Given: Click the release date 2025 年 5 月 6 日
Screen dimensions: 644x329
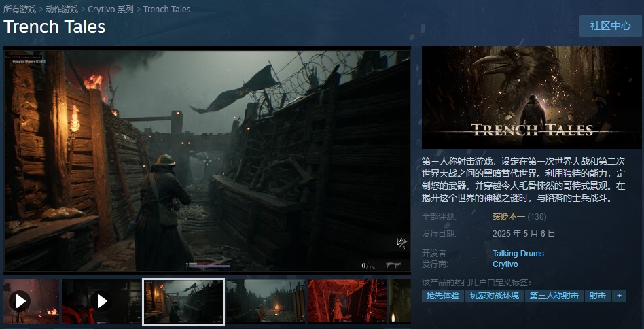Looking at the screenshot, I should tap(524, 234).
